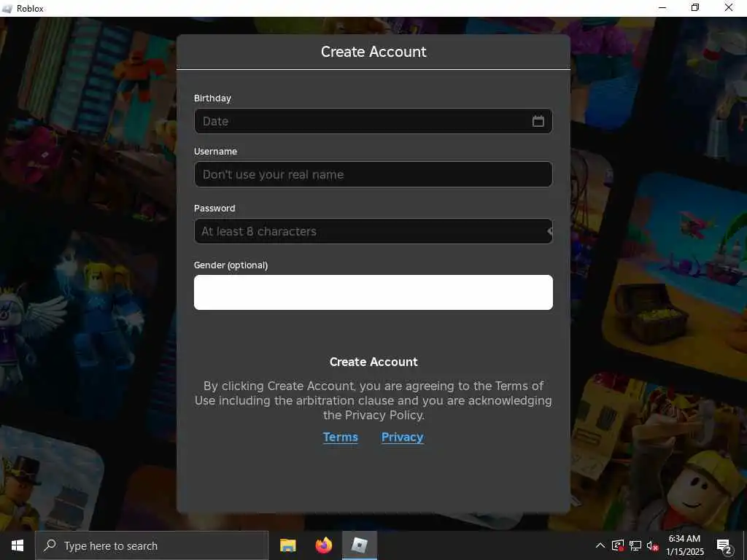This screenshot has height=560, width=747.
Task: Restore down the Roblox window
Action: [x=695, y=7]
